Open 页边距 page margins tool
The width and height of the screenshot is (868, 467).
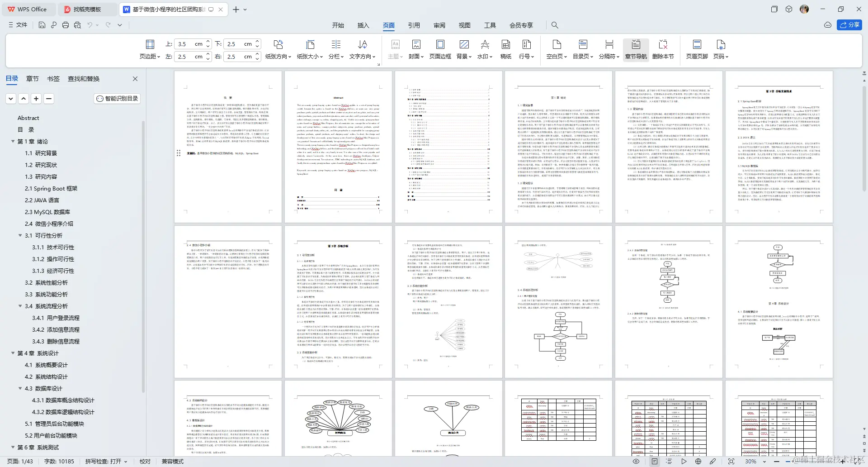pyautogui.click(x=150, y=49)
